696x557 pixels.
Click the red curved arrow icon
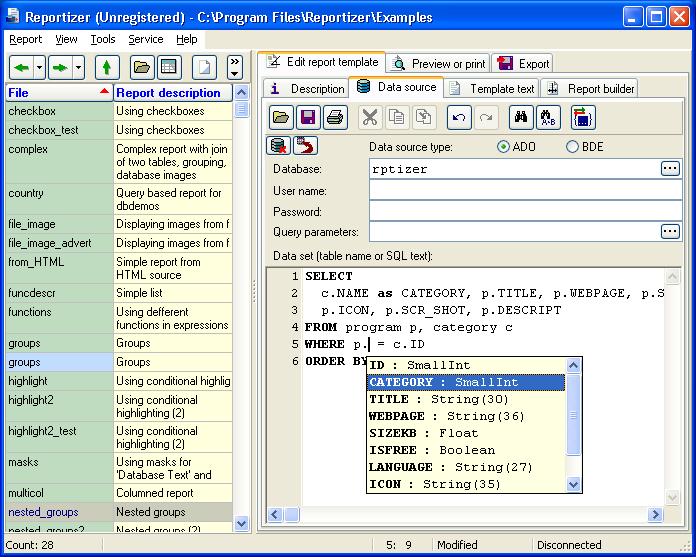click(305, 146)
